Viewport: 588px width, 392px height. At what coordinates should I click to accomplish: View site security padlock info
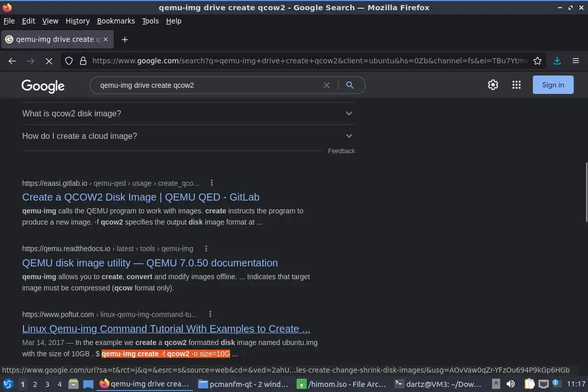83,61
